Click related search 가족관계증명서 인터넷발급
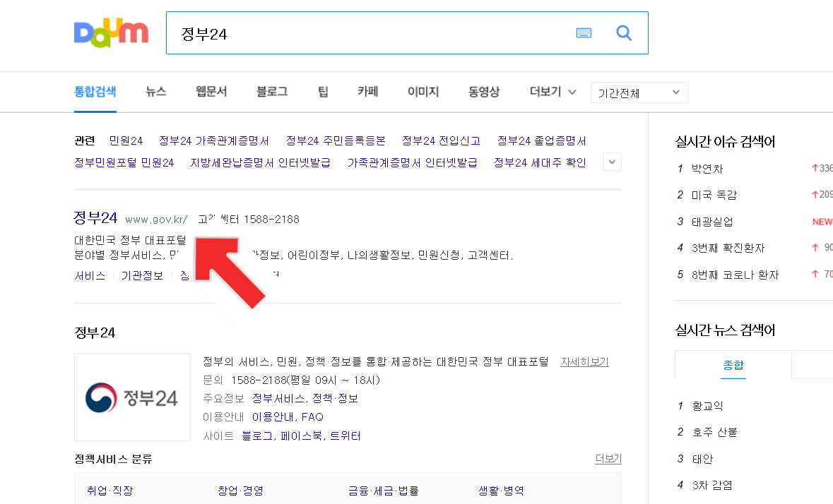 point(412,162)
